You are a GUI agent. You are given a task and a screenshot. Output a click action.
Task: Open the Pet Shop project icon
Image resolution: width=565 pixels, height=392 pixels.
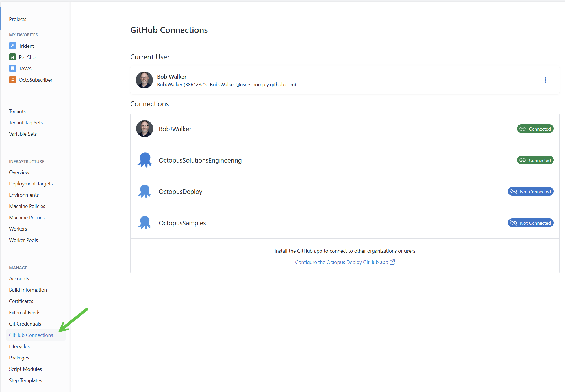point(12,57)
